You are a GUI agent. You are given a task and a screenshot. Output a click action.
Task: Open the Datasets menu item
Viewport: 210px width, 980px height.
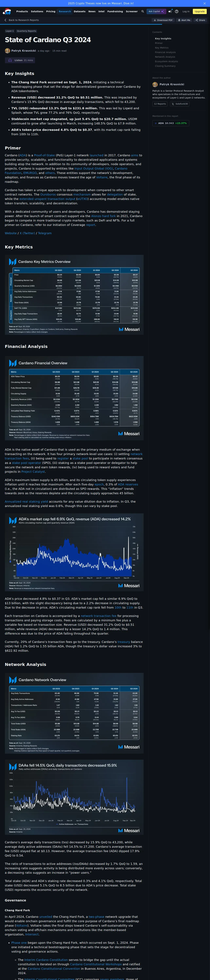click(80, 11)
